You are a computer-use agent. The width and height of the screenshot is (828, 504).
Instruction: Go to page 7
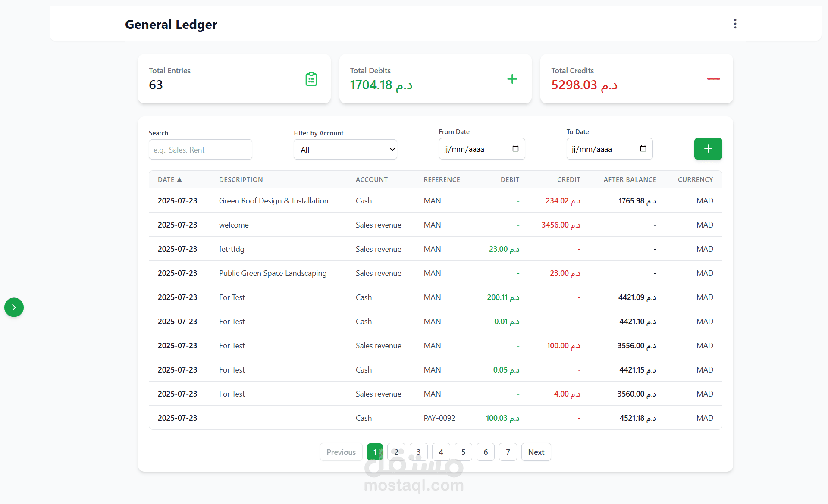(x=508, y=452)
